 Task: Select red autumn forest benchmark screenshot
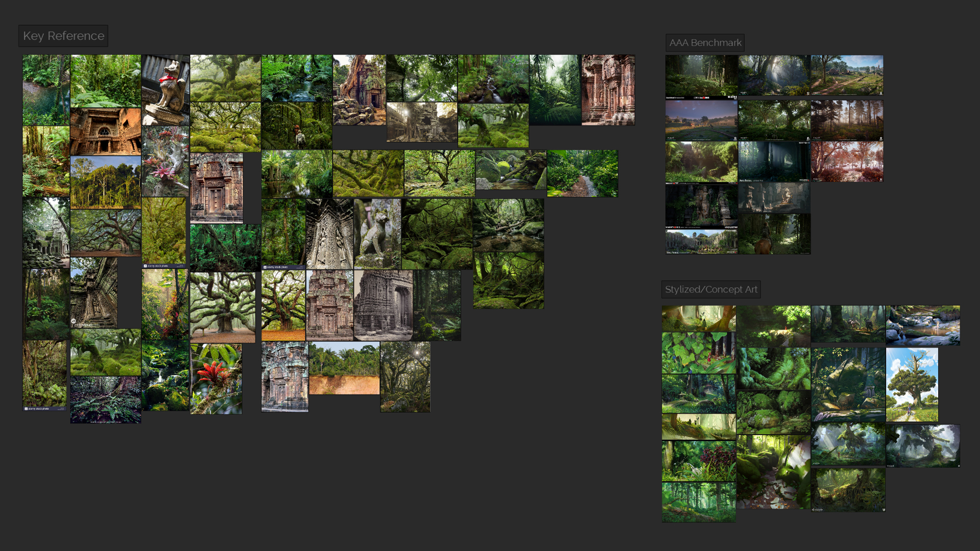click(x=847, y=162)
